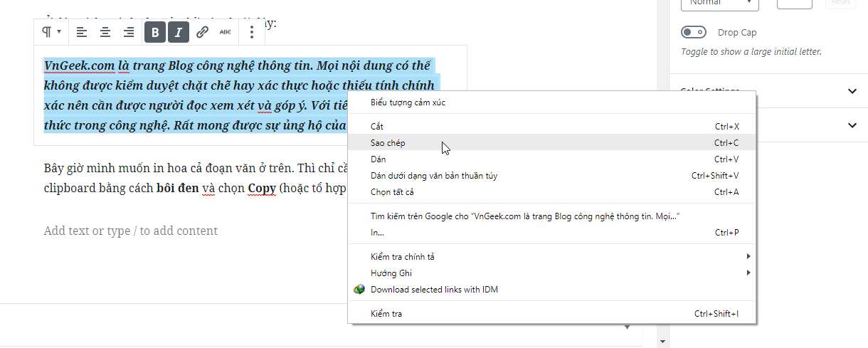Choose Tìm kiếm trên Google menu entry

point(552,216)
